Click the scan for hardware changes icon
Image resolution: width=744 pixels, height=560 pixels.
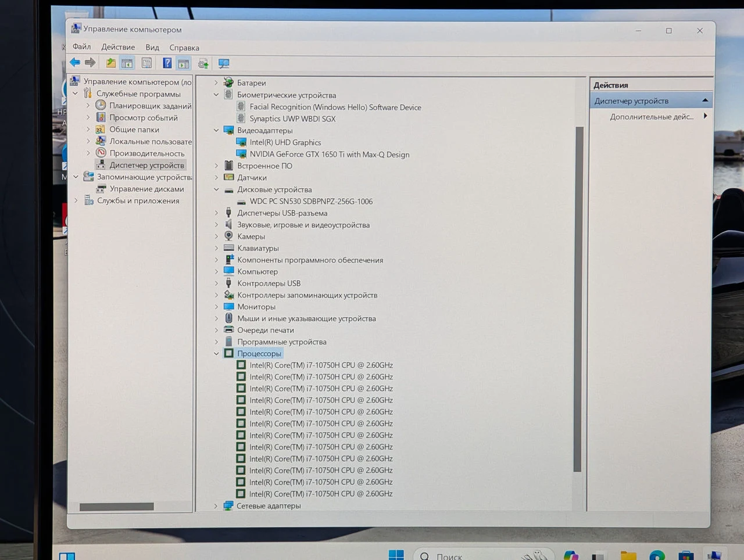click(x=203, y=63)
